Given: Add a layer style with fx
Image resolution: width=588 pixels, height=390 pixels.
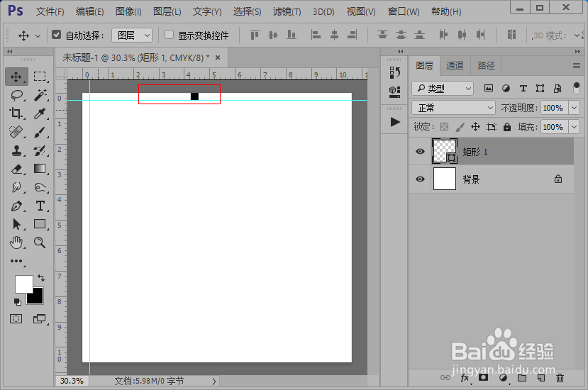Looking at the screenshot, I should click(465, 378).
